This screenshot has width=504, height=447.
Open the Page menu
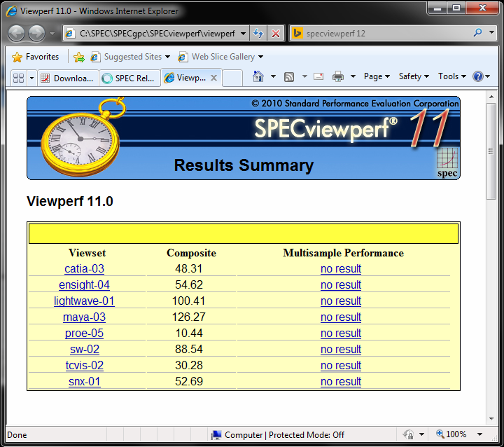pyautogui.click(x=377, y=76)
